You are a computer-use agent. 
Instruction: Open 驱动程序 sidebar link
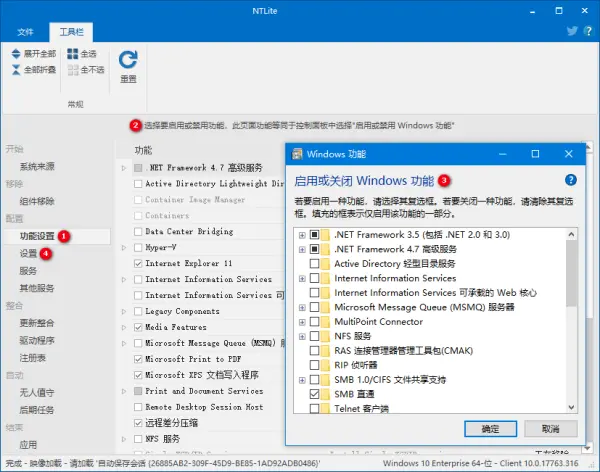click(37, 340)
